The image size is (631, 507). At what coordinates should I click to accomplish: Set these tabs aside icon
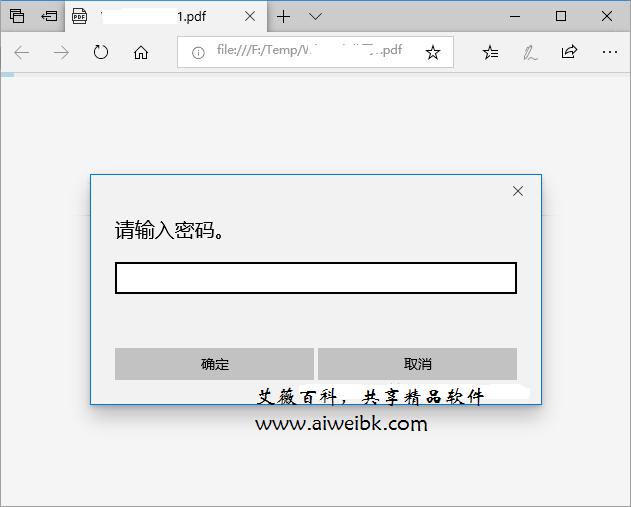[x=49, y=16]
